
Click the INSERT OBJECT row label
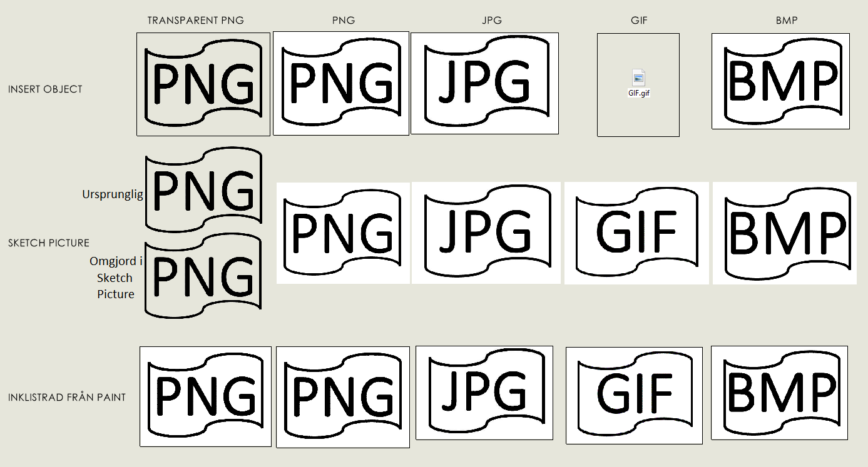[45, 89]
